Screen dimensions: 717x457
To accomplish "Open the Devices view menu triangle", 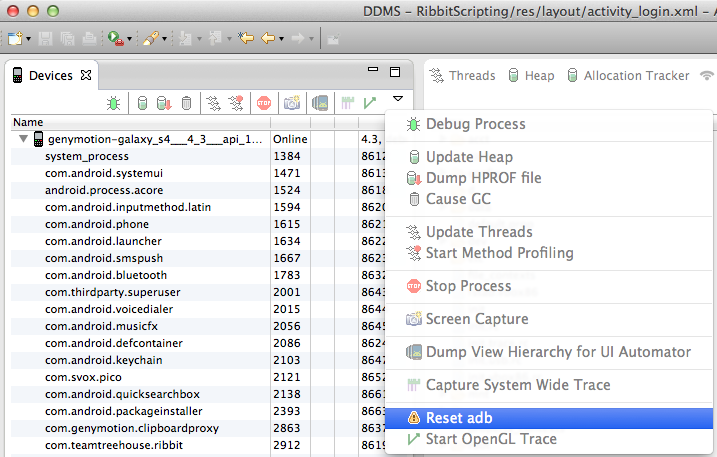I will point(398,99).
